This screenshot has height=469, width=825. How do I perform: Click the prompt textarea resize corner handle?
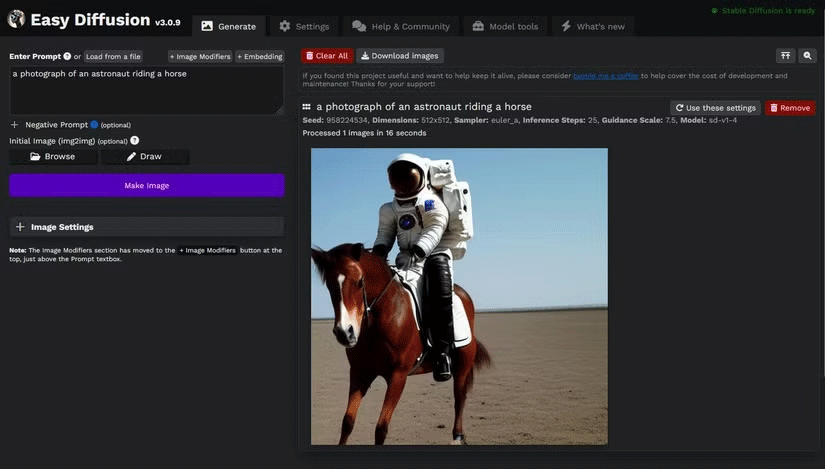[279, 111]
